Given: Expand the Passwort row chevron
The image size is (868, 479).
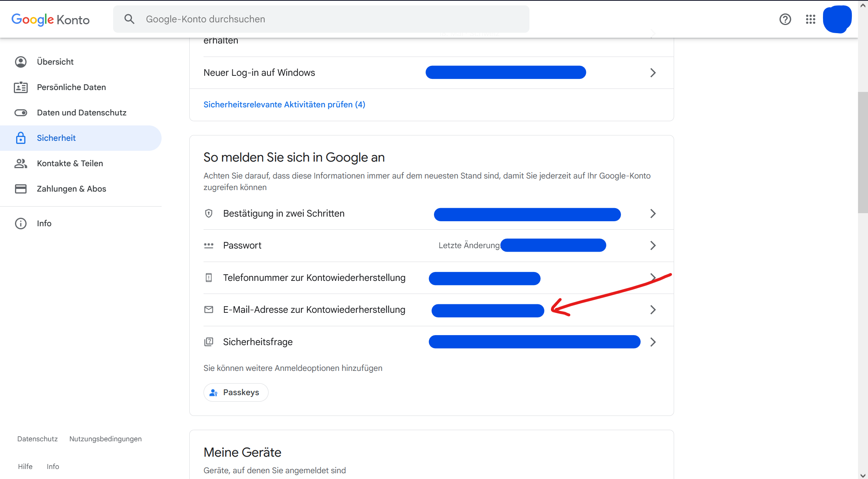Looking at the screenshot, I should click(653, 245).
